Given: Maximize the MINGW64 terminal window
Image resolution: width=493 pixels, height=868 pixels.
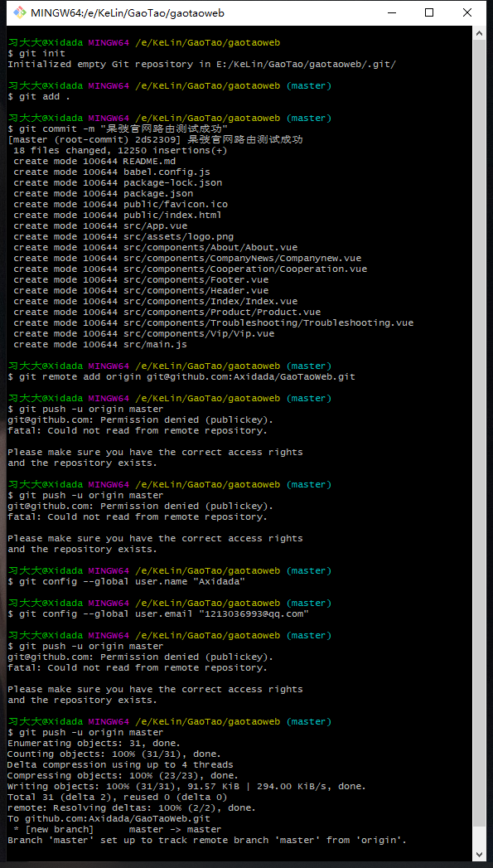Looking at the screenshot, I should [x=429, y=12].
